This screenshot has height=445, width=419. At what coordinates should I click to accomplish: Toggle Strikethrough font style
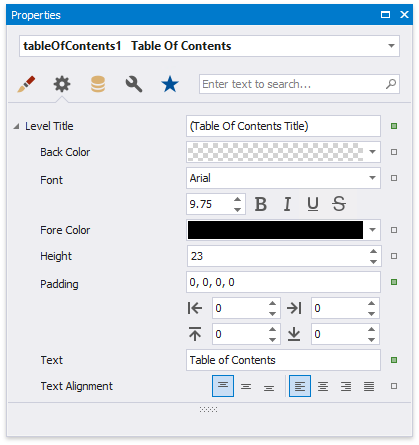pos(339,204)
